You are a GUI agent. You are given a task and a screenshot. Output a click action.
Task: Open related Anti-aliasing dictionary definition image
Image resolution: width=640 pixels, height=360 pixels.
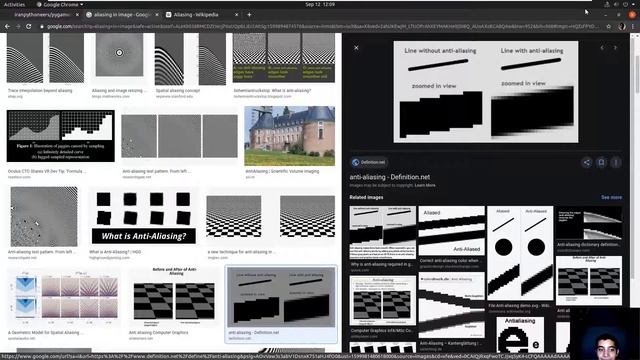click(x=589, y=223)
